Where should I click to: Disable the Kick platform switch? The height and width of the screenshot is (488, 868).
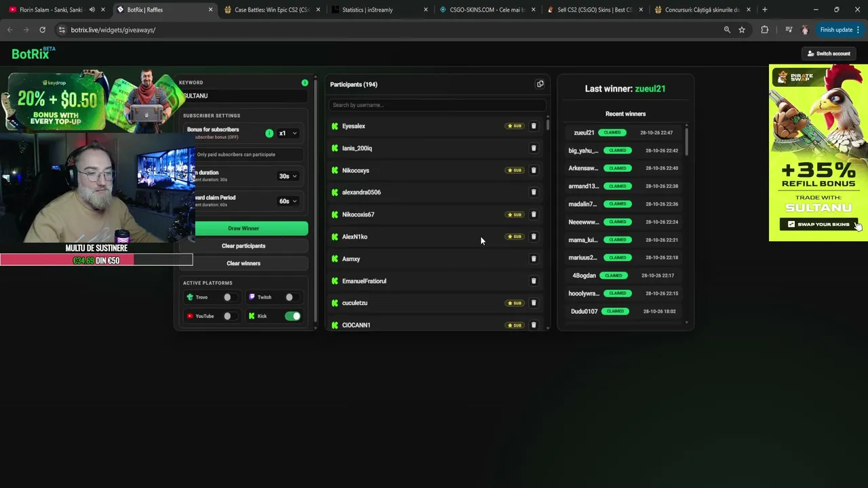(293, 316)
